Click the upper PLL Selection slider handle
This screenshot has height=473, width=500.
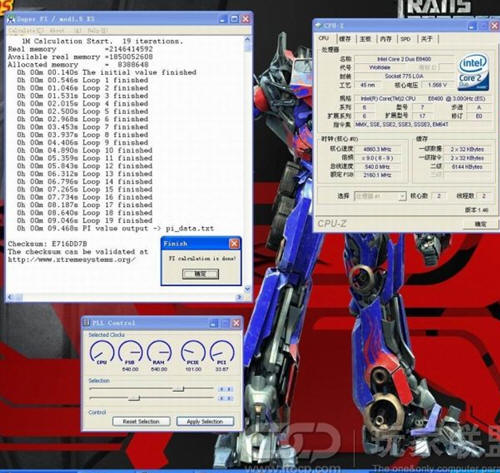point(179,389)
